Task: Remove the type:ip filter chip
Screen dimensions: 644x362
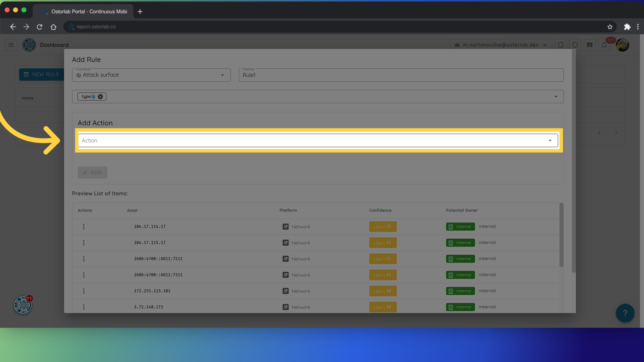Action: pyautogui.click(x=100, y=97)
